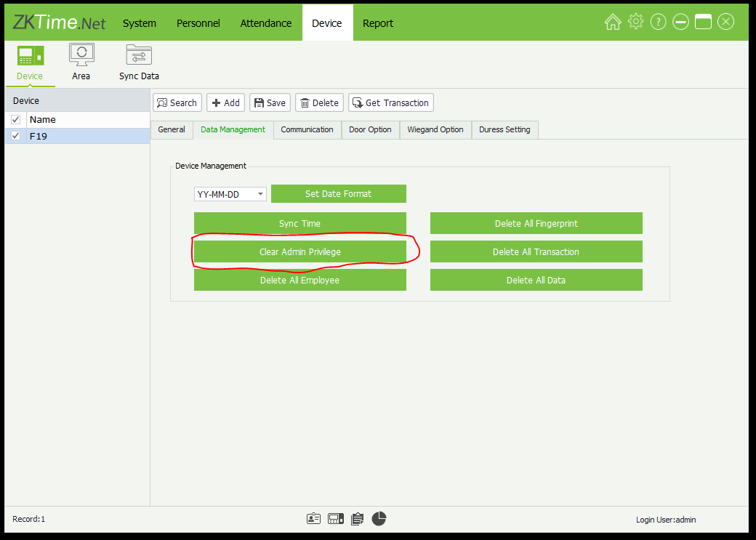The image size is (756, 540).
Task: Toggle the Name header select-all checkbox
Action: coord(15,120)
